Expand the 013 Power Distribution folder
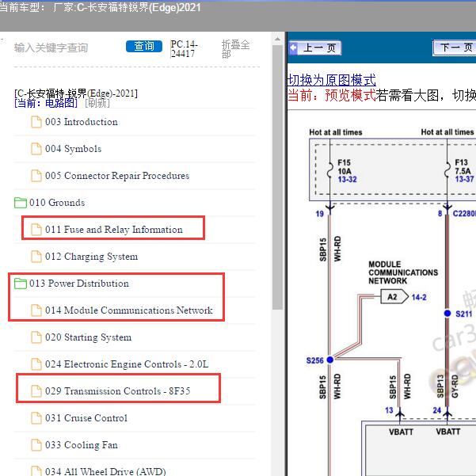476x476 pixels. click(x=79, y=284)
